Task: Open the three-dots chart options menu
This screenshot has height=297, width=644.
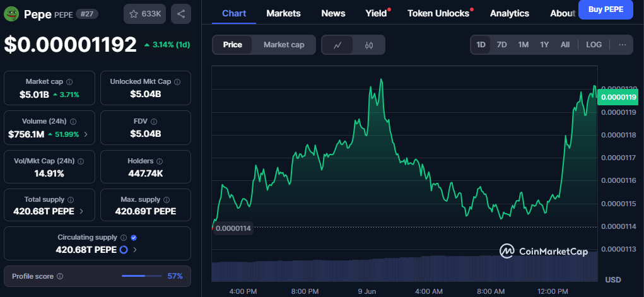Action: click(623, 45)
